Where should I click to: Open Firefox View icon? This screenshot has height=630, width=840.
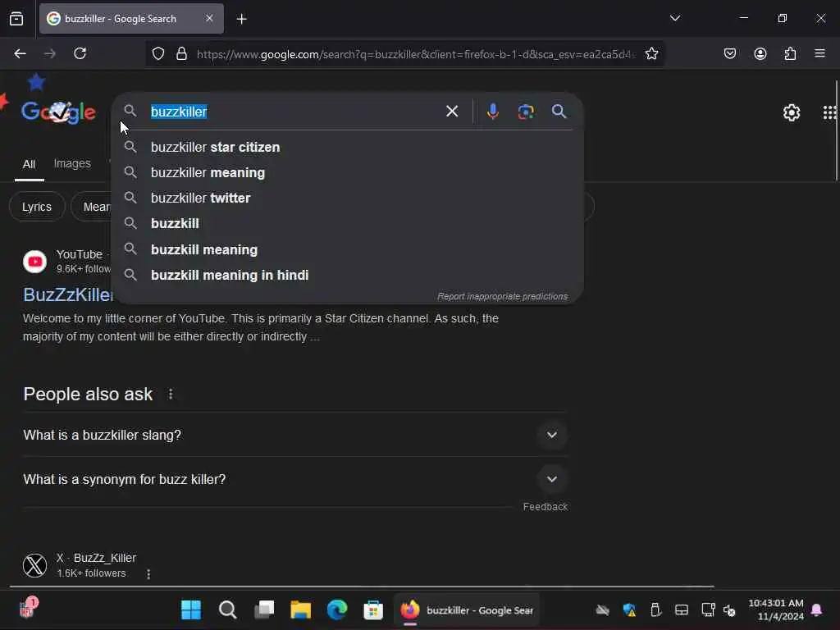[16, 19]
